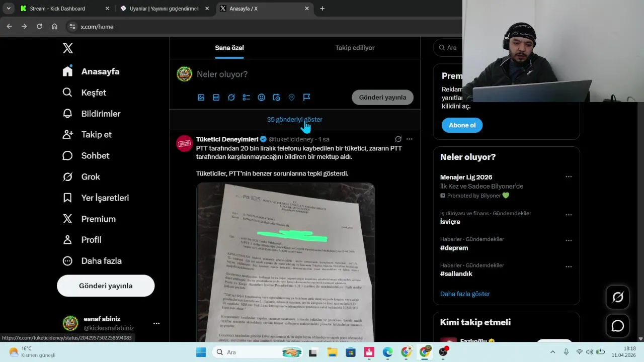This screenshot has width=644, height=362.
Task: Click the X logo in the sidebar
Action: pos(68,48)
